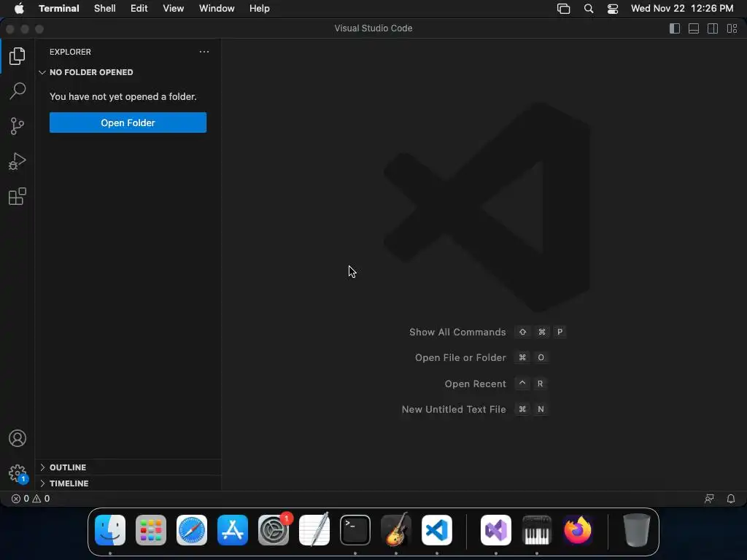Open the Run and Debug view icon
Screen dimensions: 747x560
pyautogui.click(x=18, y=161)
